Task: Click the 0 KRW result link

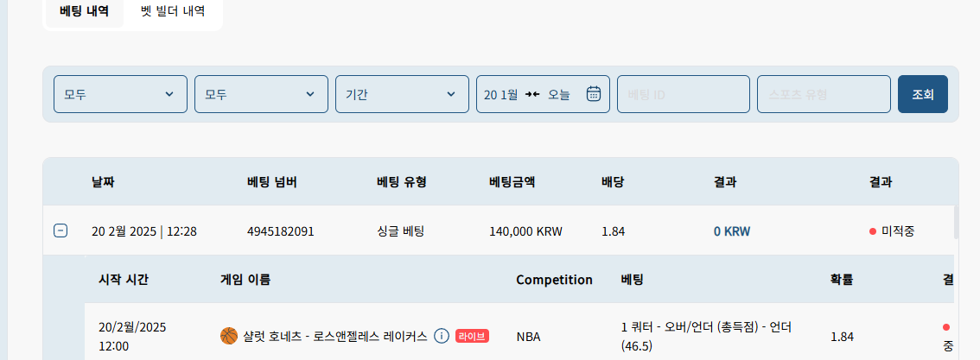Action: pos(732,231)
